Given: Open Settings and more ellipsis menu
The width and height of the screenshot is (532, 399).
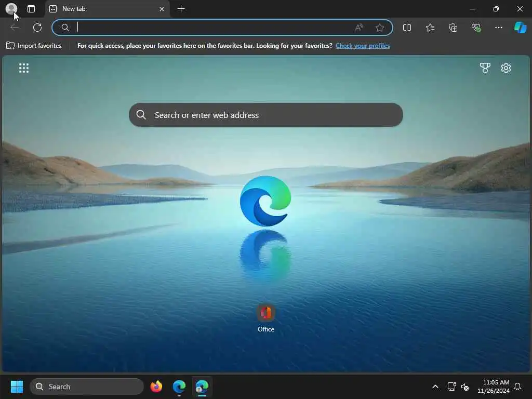Looking at the screenshot, I should coord(498,28).
